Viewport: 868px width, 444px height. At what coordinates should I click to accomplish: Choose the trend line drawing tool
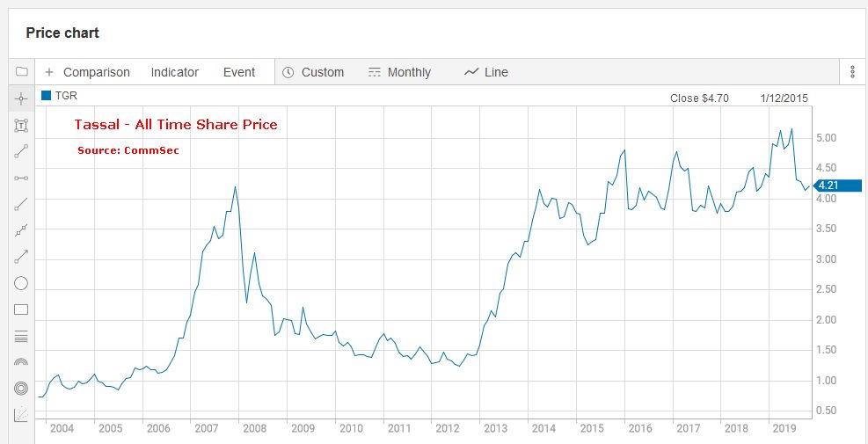[22, 151]
